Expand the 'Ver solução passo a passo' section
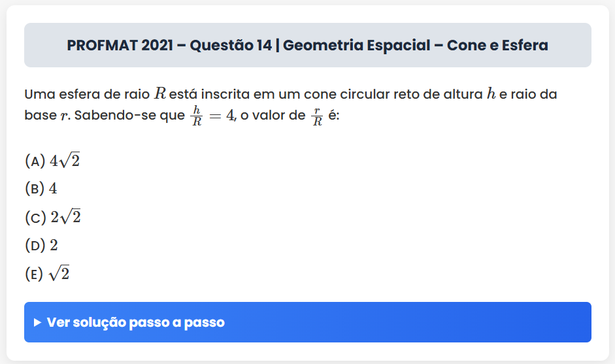The height and width of the screenshot is (364, 615). [307, 322]
